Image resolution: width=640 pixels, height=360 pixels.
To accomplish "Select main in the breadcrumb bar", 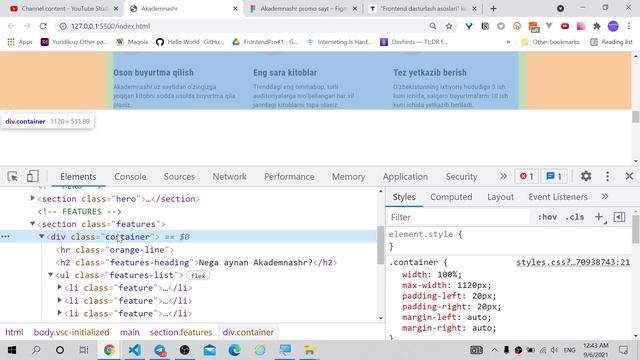I will click(130, 332).
